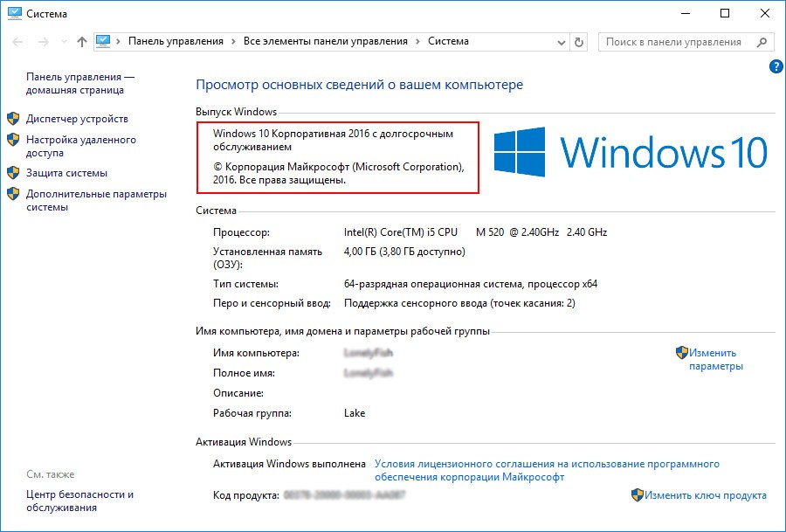Click the shield icon beside Диспетчер устройств
Screen dimensions: 786x532
[x=13, y=119]
